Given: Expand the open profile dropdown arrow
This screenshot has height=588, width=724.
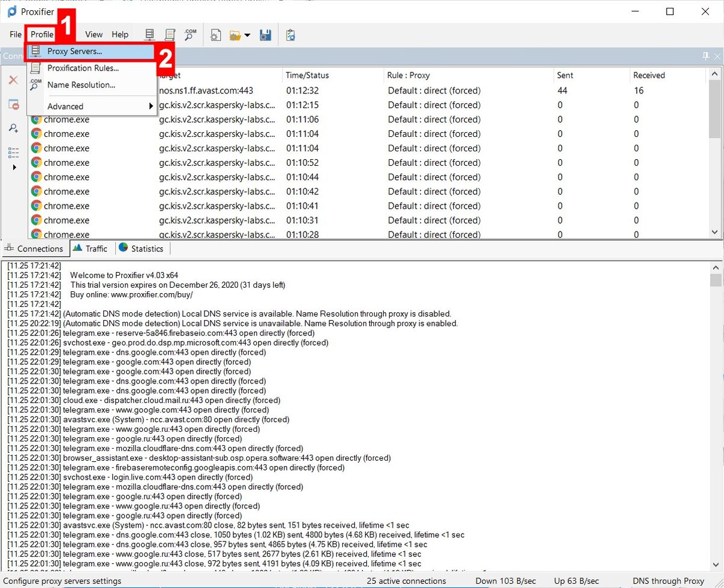Looking at the screenshot, I should point(247,35).
